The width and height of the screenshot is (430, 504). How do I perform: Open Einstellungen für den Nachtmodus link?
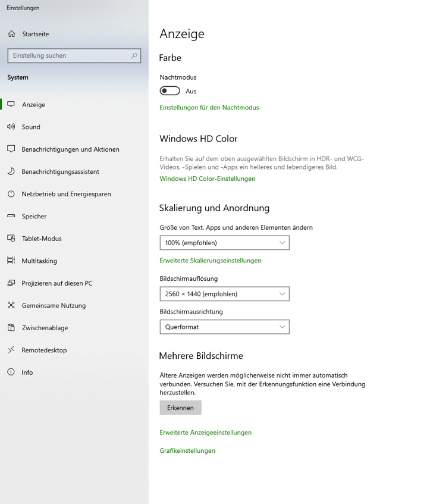[x=209, y=108]
